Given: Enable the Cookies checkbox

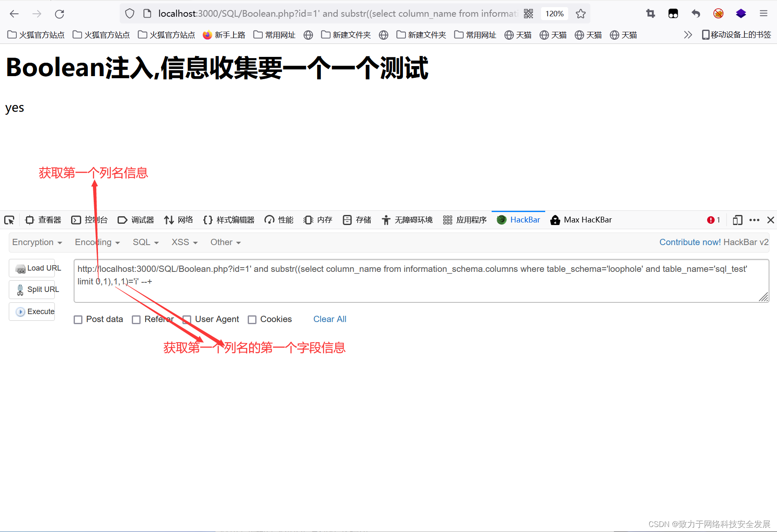Looking at the screenshot, I should coord(252,319).
